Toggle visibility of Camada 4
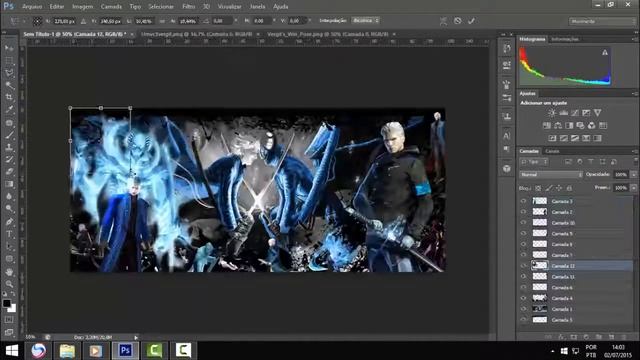Screen dimensions: 640x360 (523, 298)
